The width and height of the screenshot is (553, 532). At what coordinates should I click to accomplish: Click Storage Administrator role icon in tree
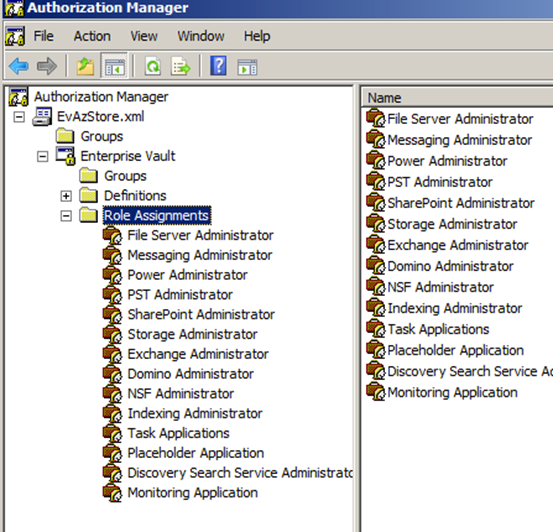click(x=113, y=334)
